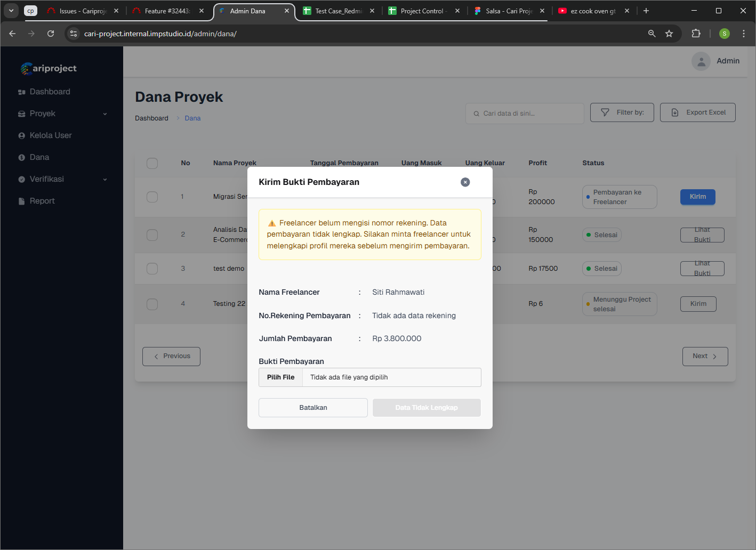Expand the Proyek sidebar submenu

[104, 114]
